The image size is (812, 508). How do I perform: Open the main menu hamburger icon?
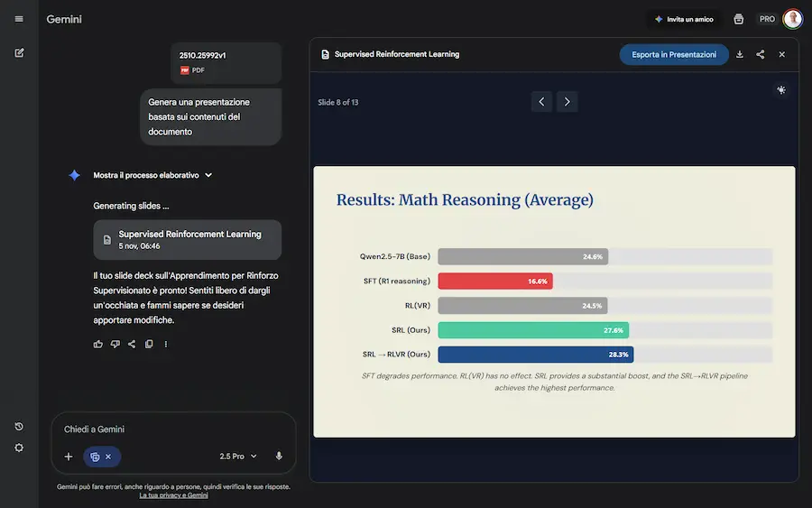point(19,19)
